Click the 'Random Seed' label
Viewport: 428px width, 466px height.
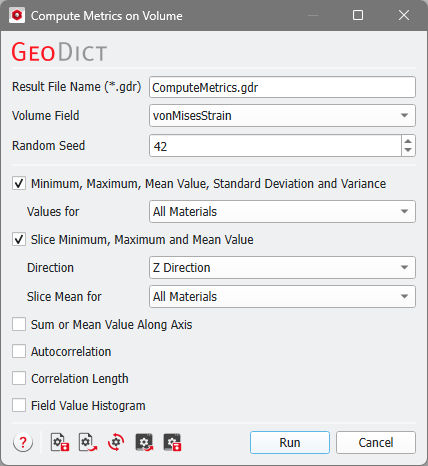pyautogui.click(x=48, y=146)
